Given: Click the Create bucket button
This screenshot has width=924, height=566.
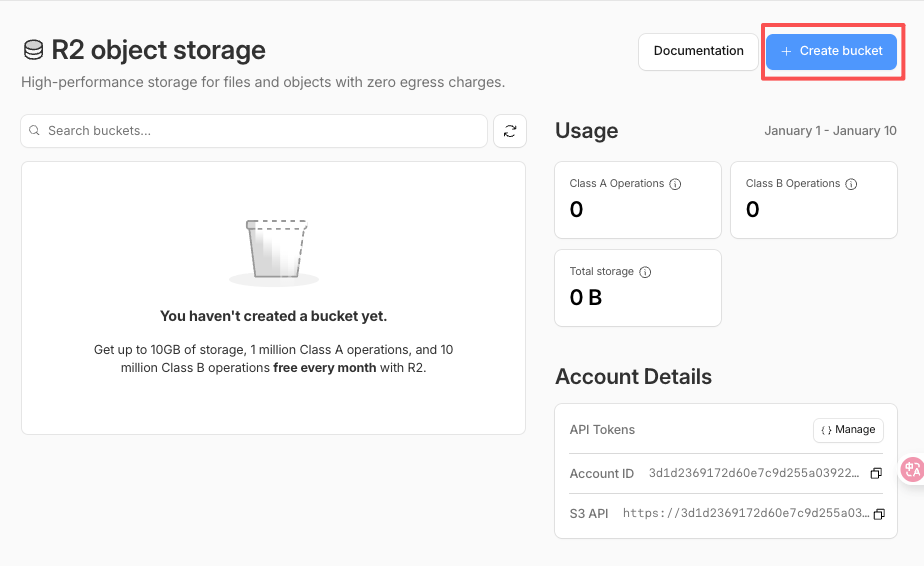Looking at the screenshot, I should point(831,51).
